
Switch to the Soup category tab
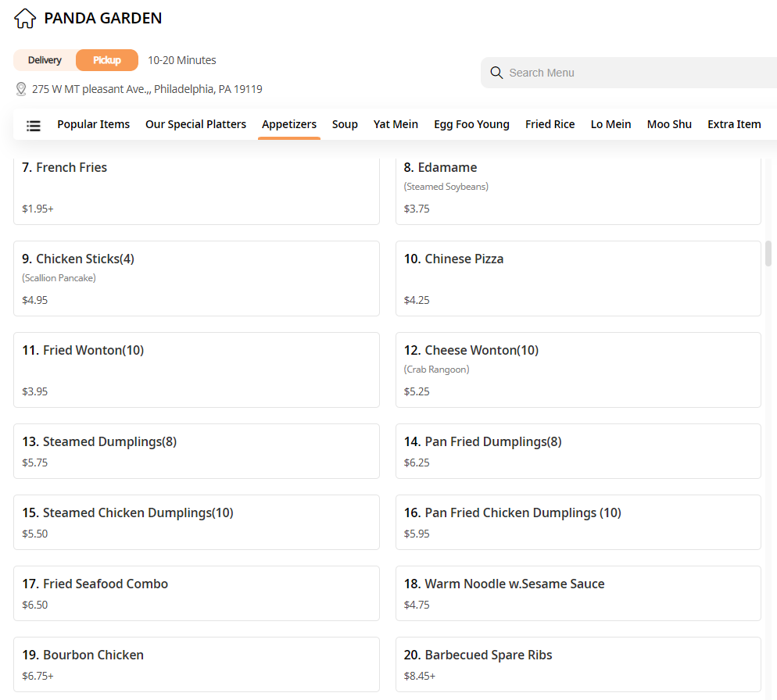[x=345, y=124]
